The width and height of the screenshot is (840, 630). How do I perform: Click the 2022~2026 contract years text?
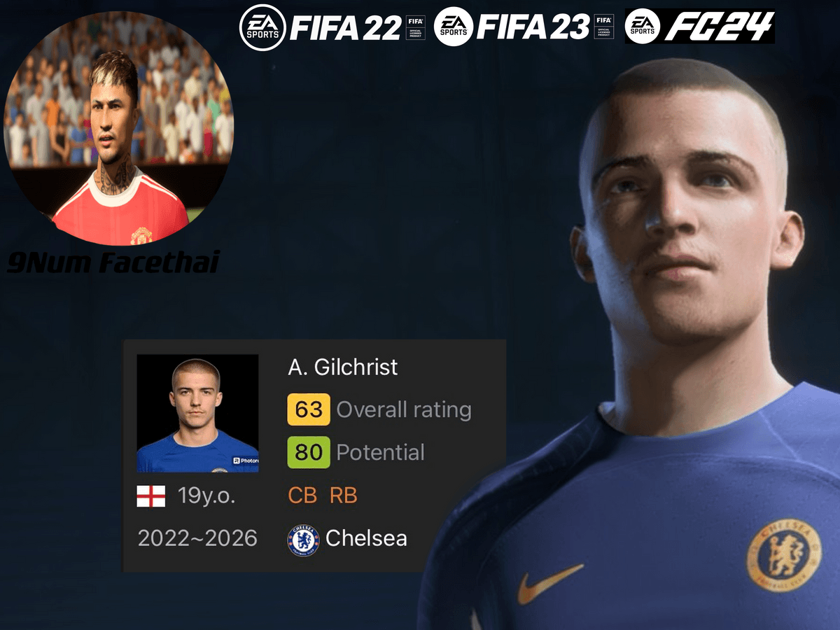pyautogui.click(x=197, y=538)
